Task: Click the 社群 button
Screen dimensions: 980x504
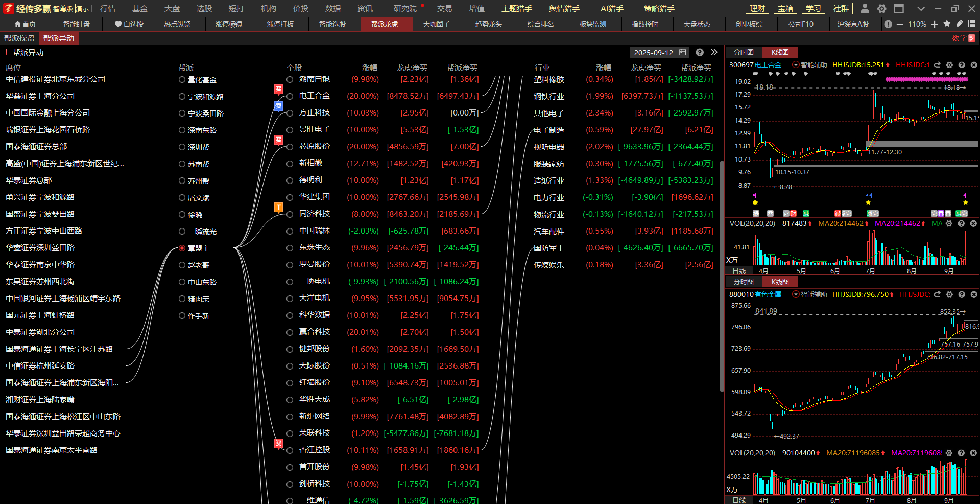Action: pos(841,8)
